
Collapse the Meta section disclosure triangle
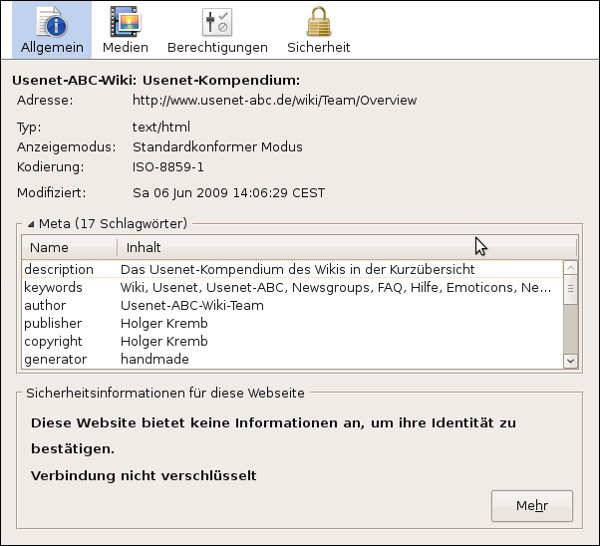(31, 224)
